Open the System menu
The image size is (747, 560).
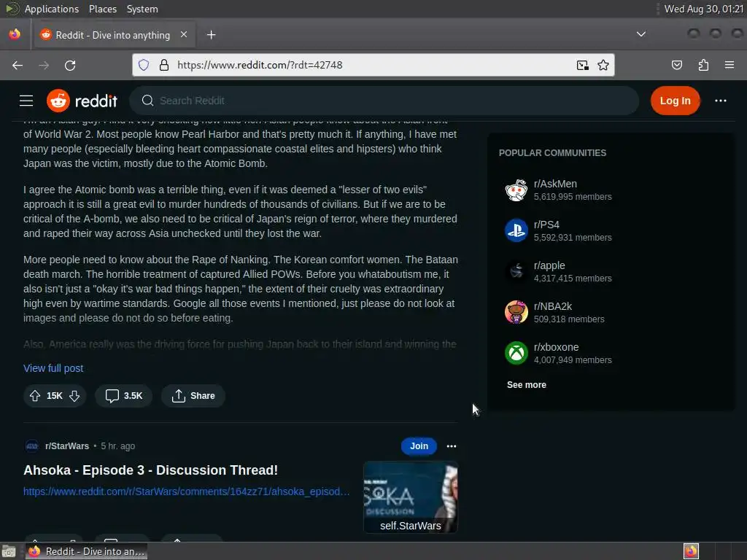[142, 9]
